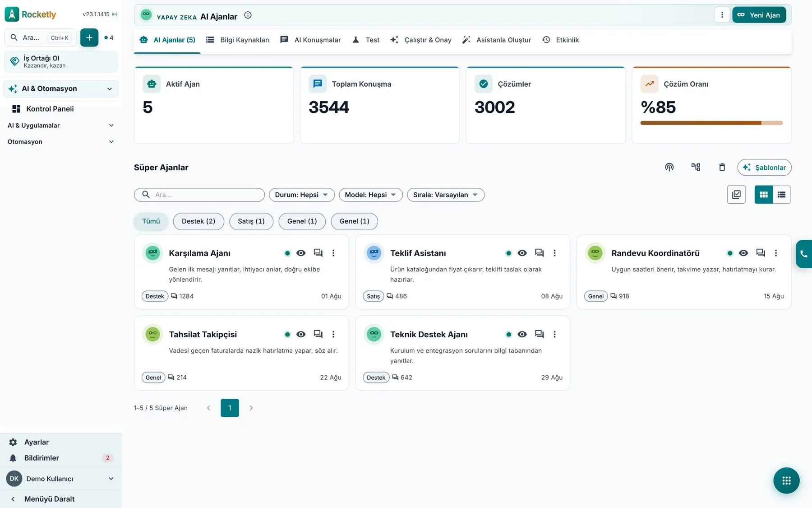Screen dimensions: 812x508
Task: Open conversations icon on Karşılama Ajanı card
Action: tap(318, 253)
